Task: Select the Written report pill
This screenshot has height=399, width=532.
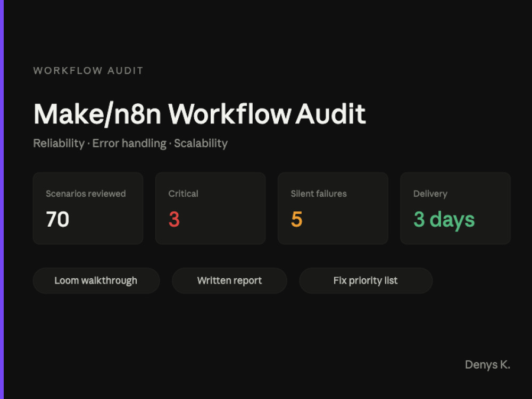Action: pos(229,280)
